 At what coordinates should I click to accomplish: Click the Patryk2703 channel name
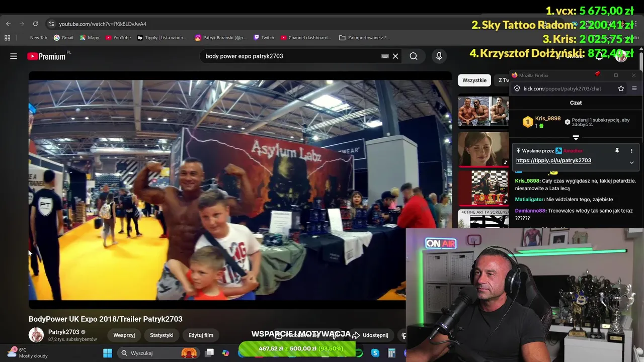[64, 332]
